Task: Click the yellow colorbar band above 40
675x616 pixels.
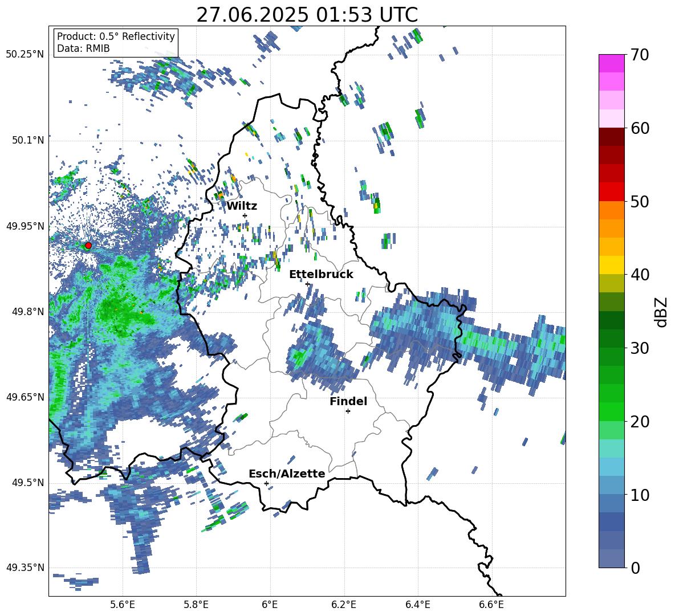Action: (x=611, y=265)
